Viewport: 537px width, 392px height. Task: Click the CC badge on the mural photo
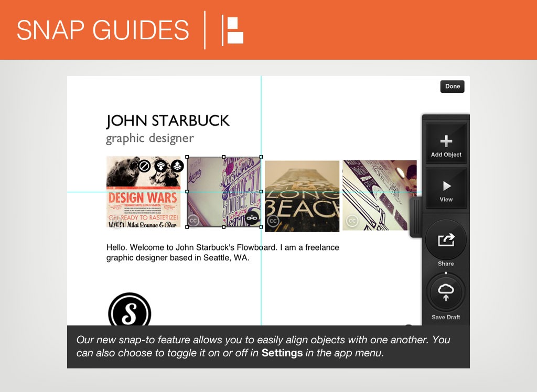pyautogui.click(x=351, y=221)
